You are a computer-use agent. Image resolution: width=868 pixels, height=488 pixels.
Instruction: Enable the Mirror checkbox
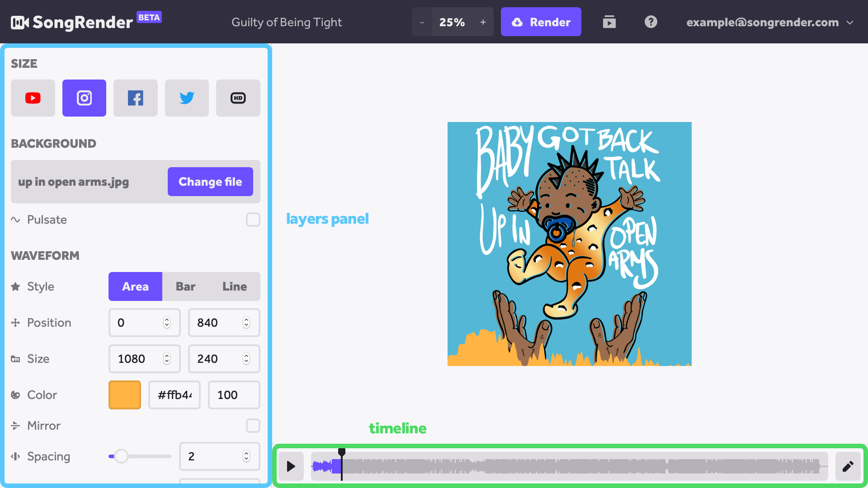coord(253,426)
